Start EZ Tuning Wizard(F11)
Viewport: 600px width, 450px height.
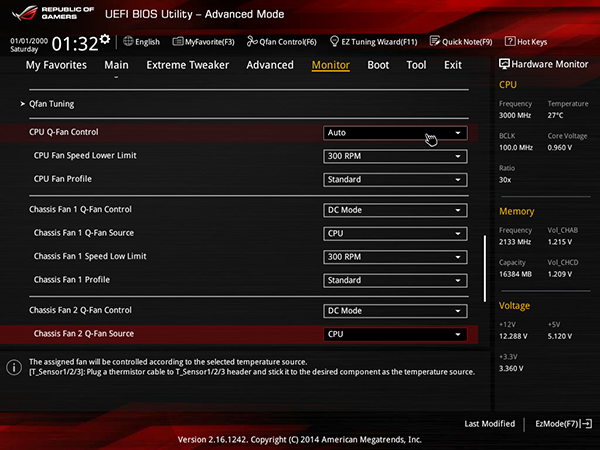373,41
